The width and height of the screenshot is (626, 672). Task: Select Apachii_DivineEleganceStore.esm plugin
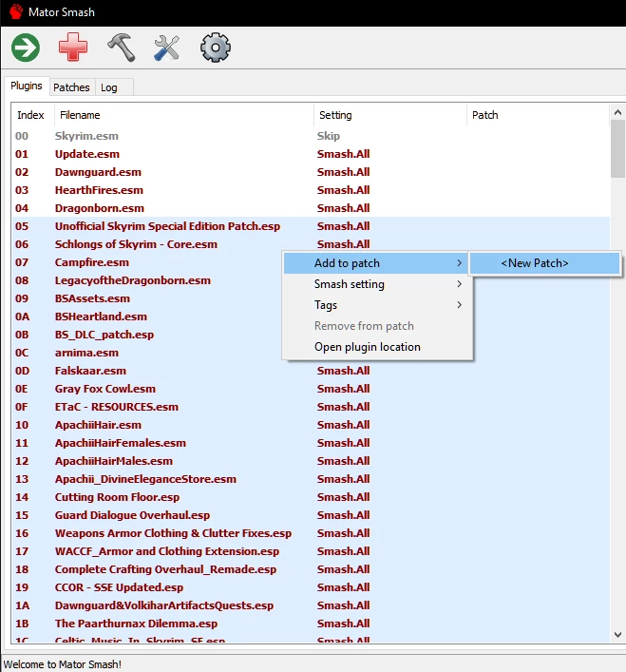coord(312,479)
